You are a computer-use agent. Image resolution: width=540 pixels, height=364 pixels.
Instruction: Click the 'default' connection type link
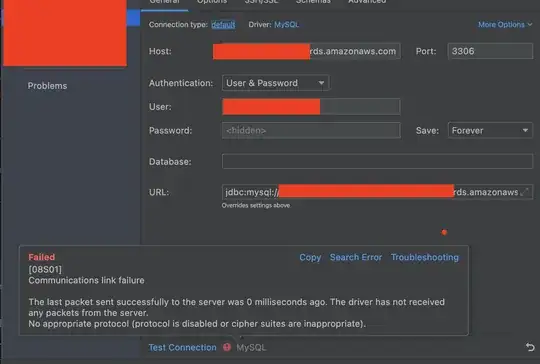coord(223,25)
